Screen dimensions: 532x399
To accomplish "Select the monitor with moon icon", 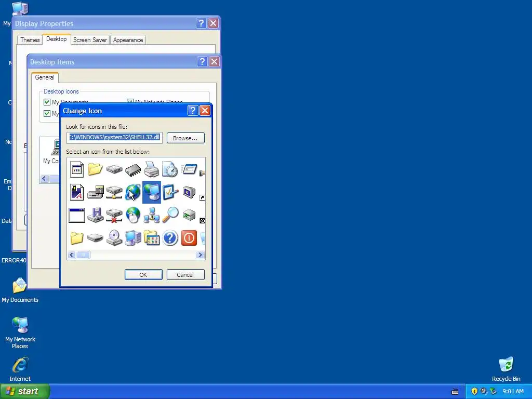I will point(189,192).
